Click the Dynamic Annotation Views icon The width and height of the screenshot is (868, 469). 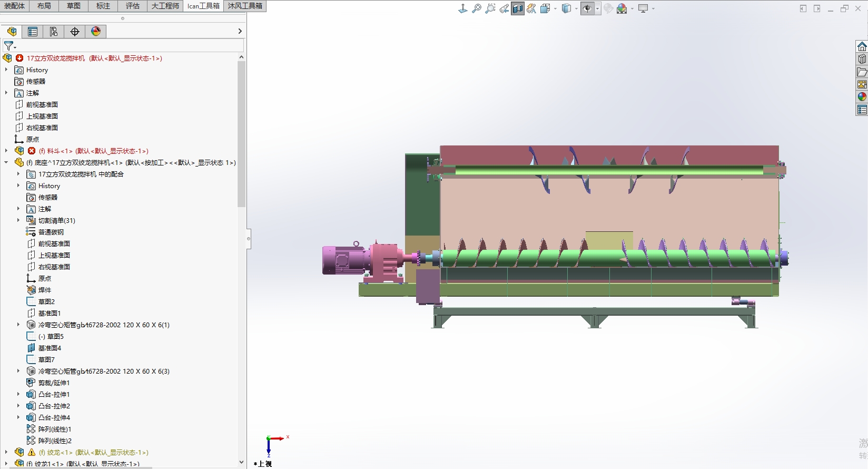pyautogui.click(x=531, y=8)
